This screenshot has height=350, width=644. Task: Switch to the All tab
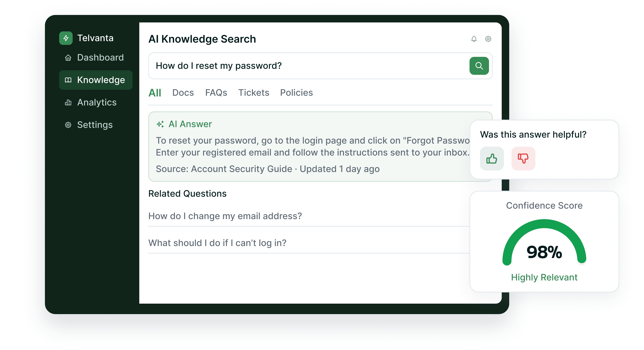click(155, 93)
